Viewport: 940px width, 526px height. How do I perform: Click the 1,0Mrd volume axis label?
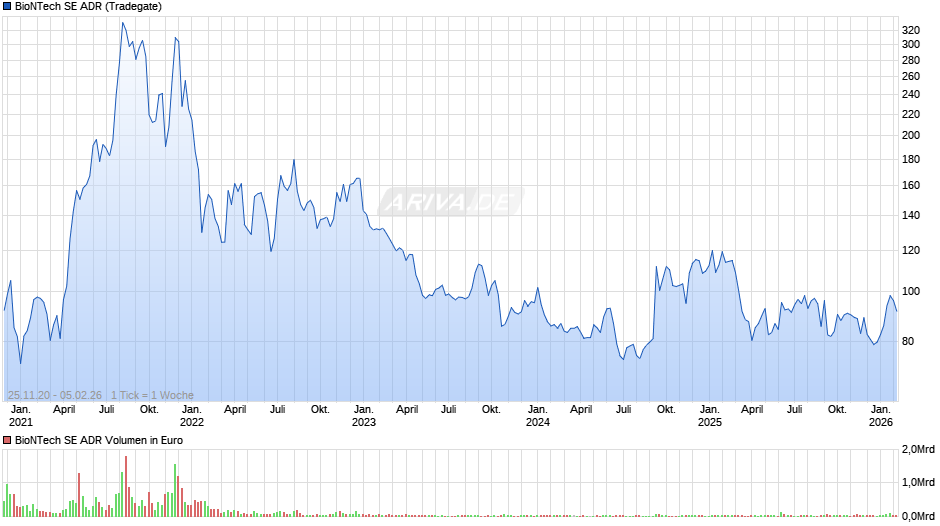tap(918, 483)
